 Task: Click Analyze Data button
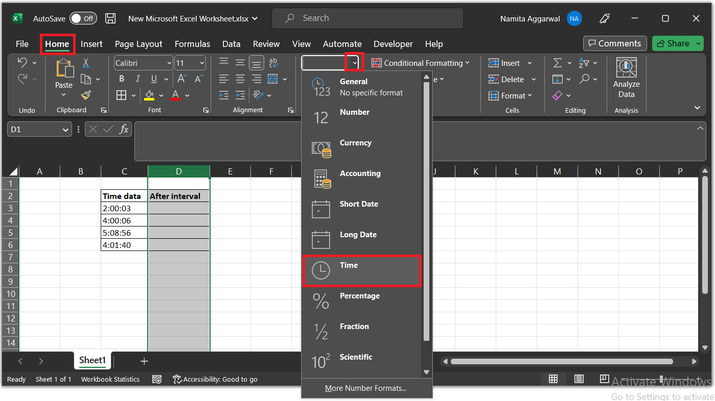tap(626, 78)
